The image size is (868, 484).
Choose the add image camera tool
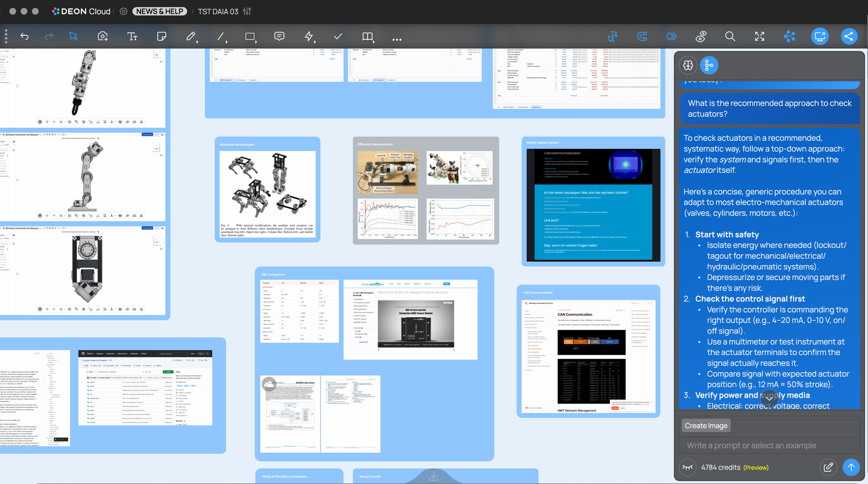click(x=103, y=36)
